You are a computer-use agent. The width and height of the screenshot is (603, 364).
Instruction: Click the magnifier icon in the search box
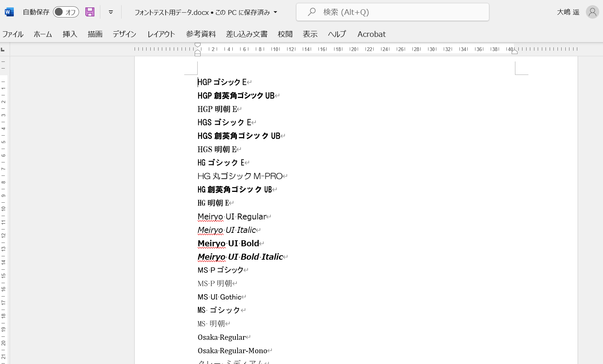point(312,12)
